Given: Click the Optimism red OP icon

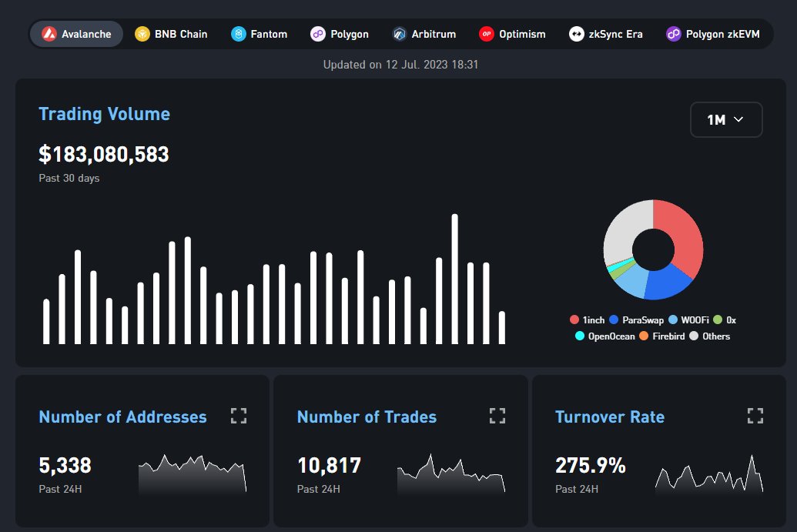Looking at the screenshot, I should [486, 33].
